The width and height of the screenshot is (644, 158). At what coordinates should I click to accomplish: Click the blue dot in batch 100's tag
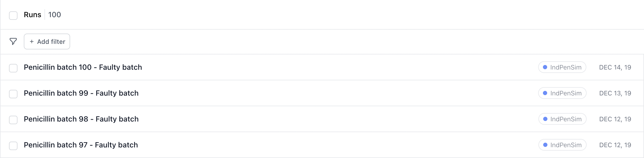click(x=545, y=67)
